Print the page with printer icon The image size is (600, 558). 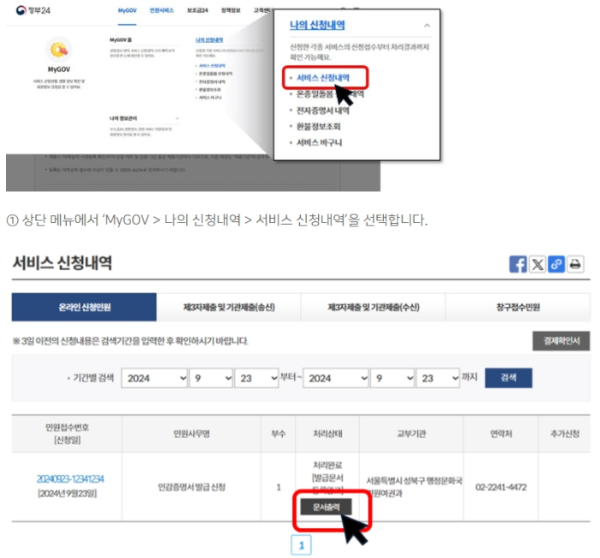coord(576,264)
